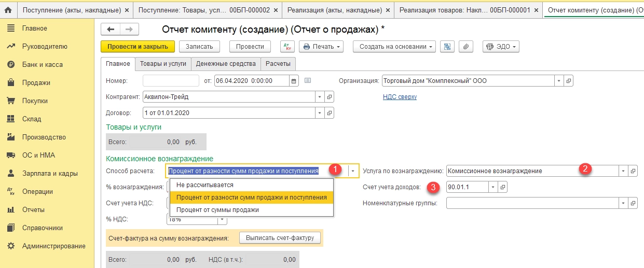This screenshot has height=268, width=644.
Task: Expand the Контрагент dropdown arrow
Action: point(320,97)
